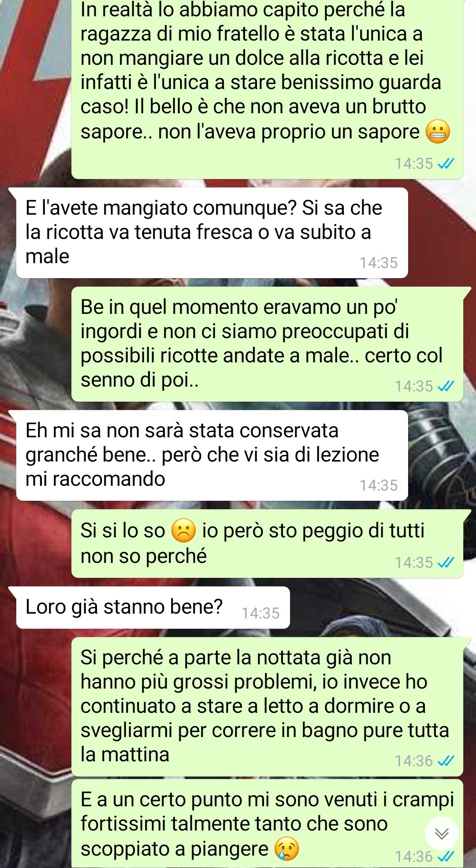Tap the read checkmarks on the 'scoppiato a piangere' message
476x868 pixels.
[446, 857]
